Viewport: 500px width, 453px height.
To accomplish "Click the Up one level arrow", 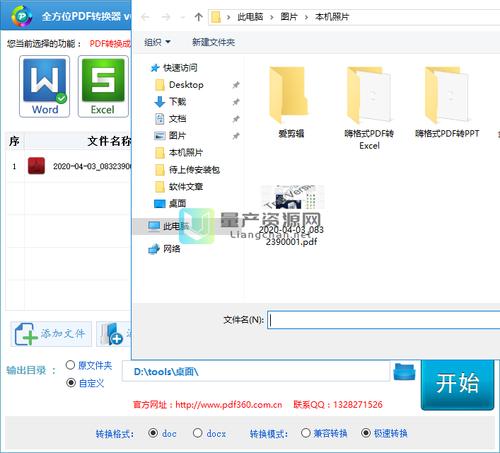I will coord(198,17).
